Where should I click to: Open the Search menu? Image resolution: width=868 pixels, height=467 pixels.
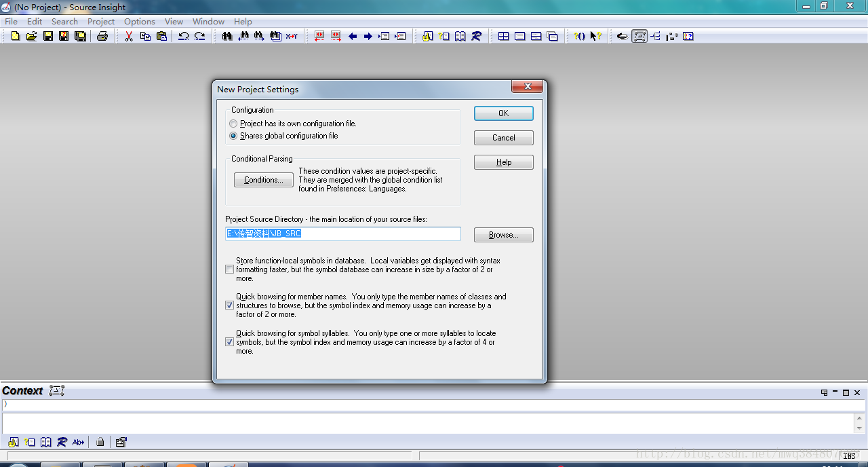coord(64,21)
